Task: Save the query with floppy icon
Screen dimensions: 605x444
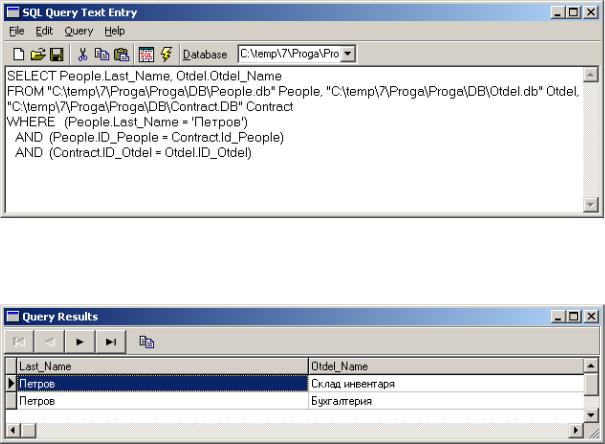Action: tap(56, 54)
